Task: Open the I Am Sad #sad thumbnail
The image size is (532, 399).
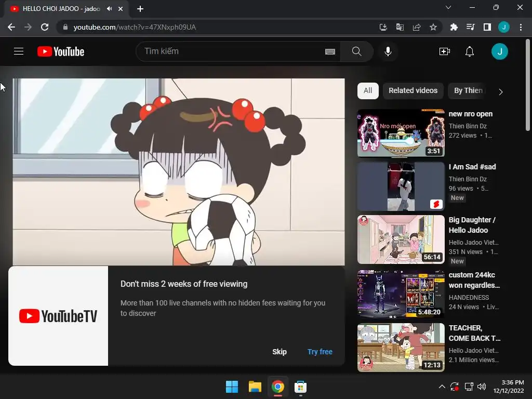Action: click(401, 187)
